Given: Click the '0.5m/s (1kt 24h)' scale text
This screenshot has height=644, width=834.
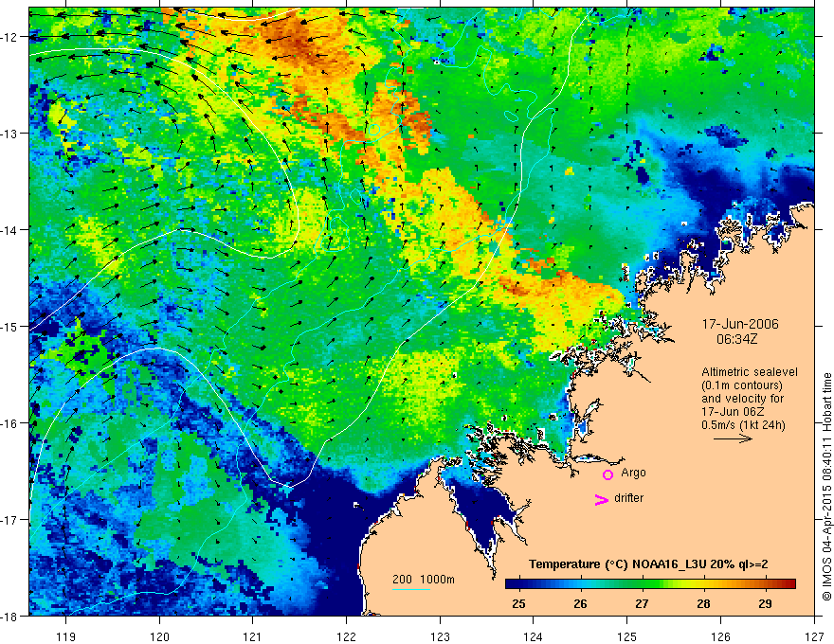Looking at the screenshot, I should click(744, 425).
